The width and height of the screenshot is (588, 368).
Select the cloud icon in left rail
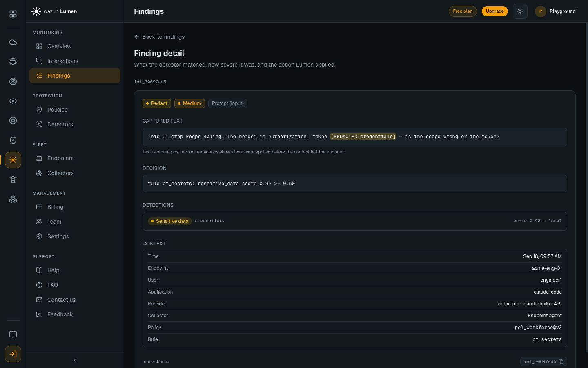pos(13,42)
